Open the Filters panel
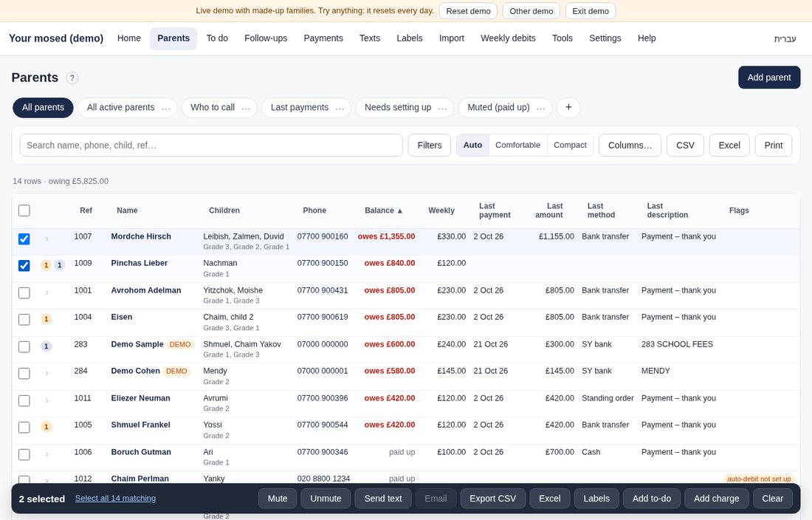 tap(430, 145)
